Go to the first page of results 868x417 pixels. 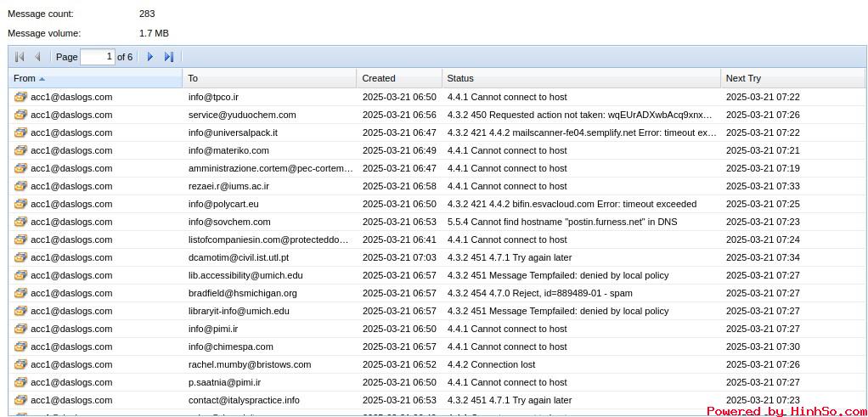[x=20, y=57]
